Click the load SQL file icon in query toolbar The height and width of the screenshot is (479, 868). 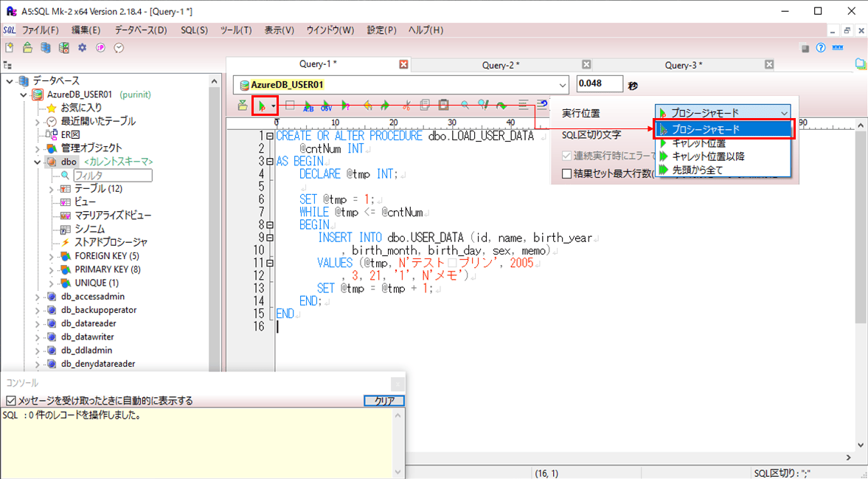[x=243, y=106]
